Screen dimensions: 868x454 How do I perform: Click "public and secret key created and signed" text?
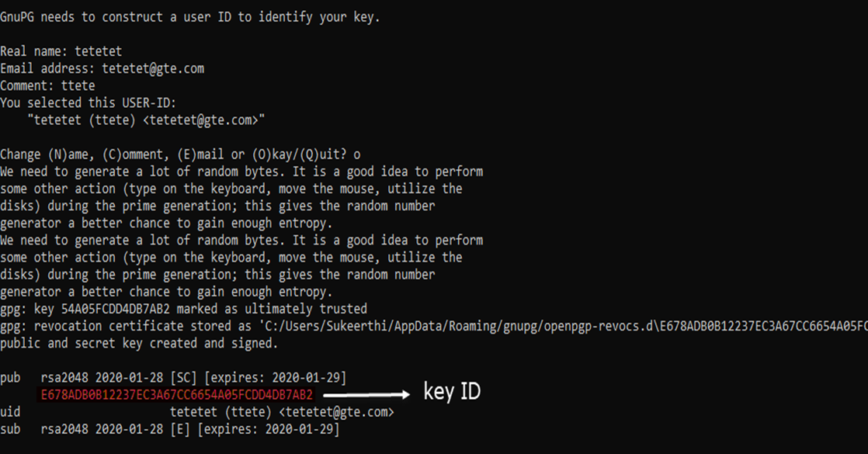139,343
